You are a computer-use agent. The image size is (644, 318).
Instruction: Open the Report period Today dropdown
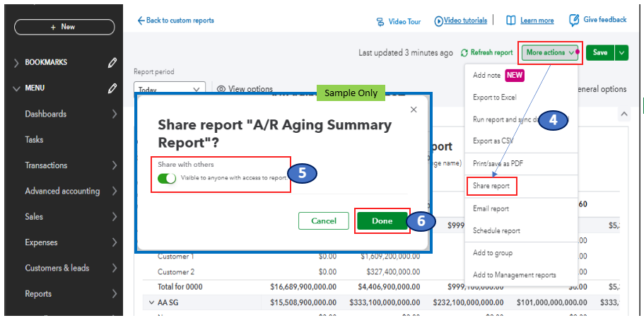(169, 88)
